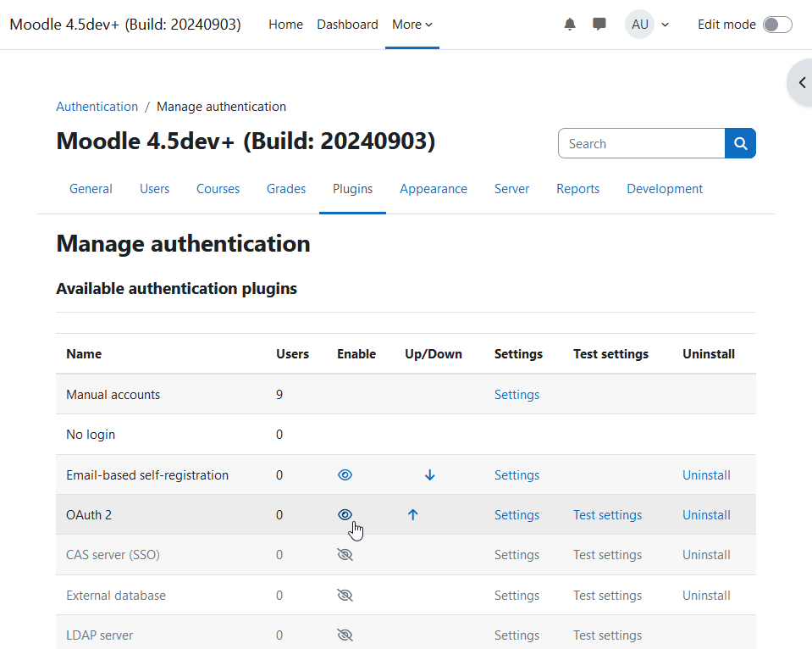The image size is (812, 649).
Task: Open the notifications bell
Action: (570, 25)
